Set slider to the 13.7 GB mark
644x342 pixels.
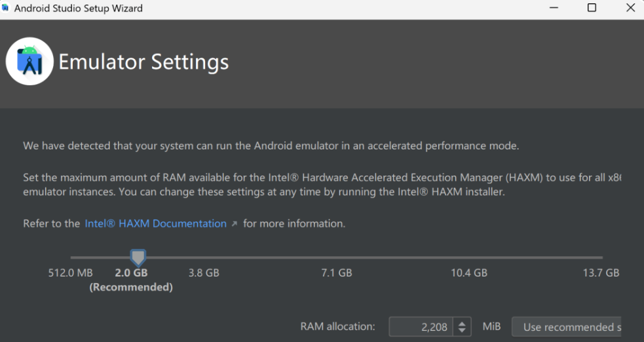[x=601, y=257]
